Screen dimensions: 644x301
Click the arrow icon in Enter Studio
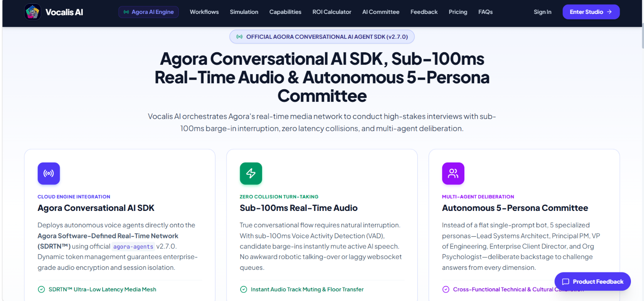pos(609,12)
